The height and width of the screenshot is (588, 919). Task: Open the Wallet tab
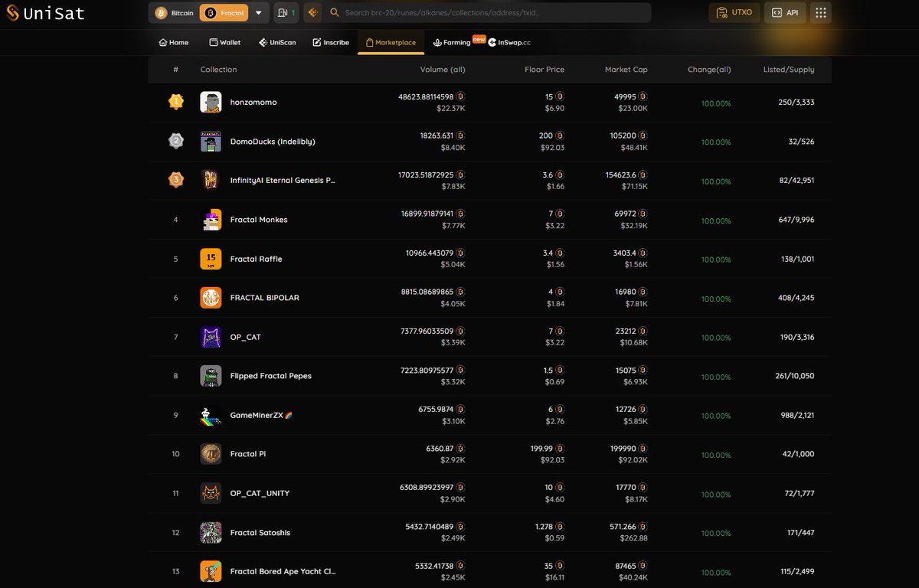(224, 42)
